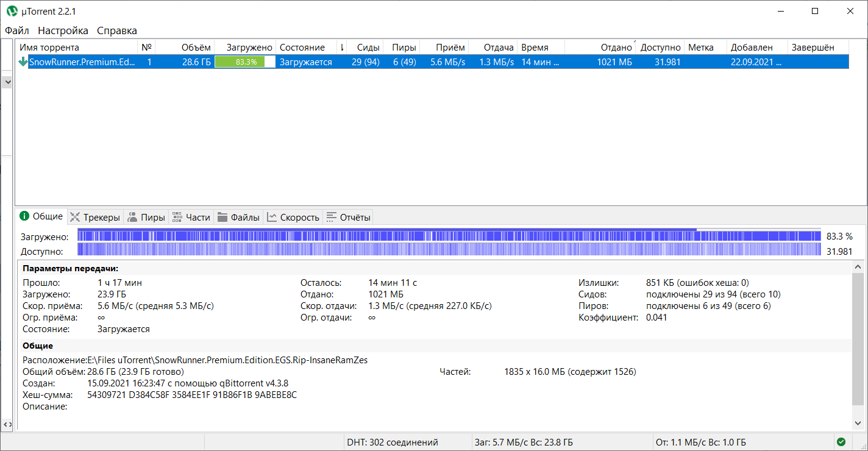Switch to the Части tab
This screenshot has width=868, height=451.
tap(191, 217)
